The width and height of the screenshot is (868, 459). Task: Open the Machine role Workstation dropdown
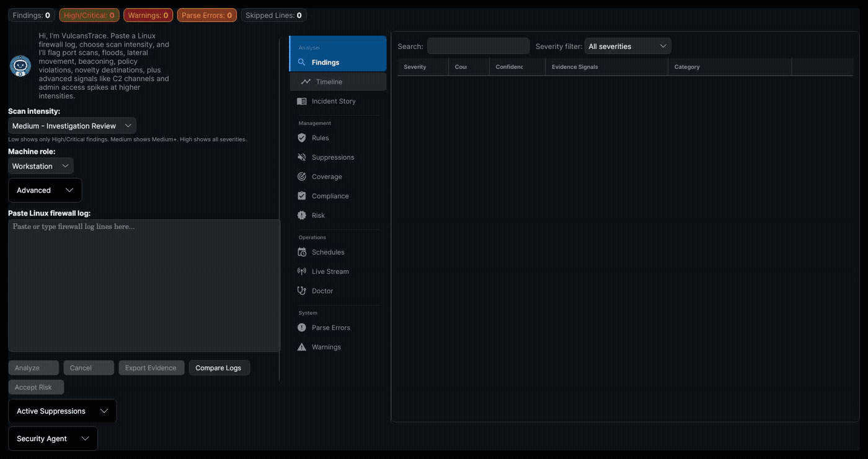pos(41,166)
